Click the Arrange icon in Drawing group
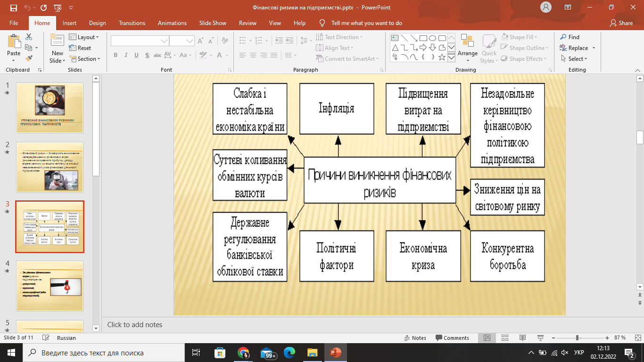Viewport: 644px width, 362px height. [467, 47]
